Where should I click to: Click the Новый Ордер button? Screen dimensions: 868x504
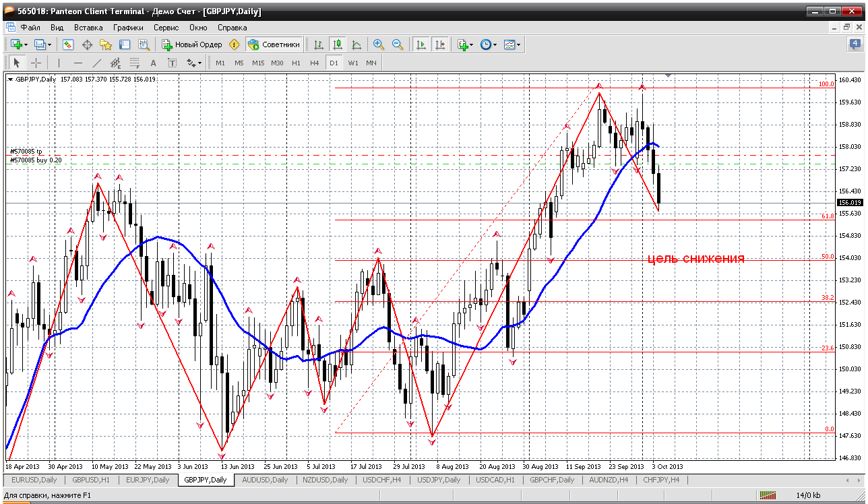point(192,44)
